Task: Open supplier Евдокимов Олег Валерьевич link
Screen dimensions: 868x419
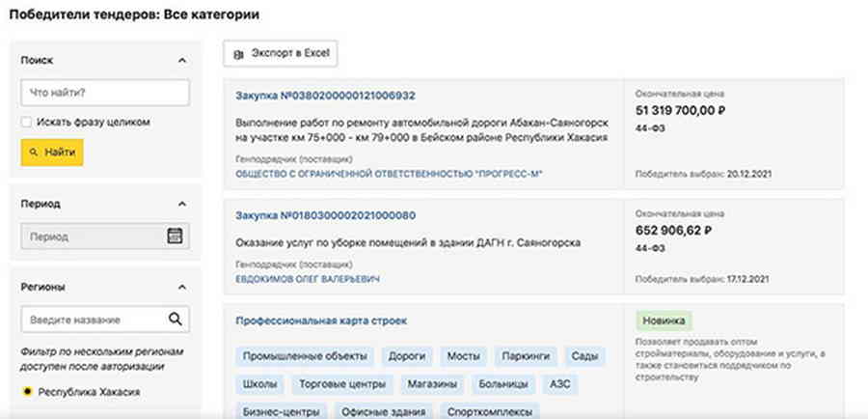Action: click(x=308, y=279)
